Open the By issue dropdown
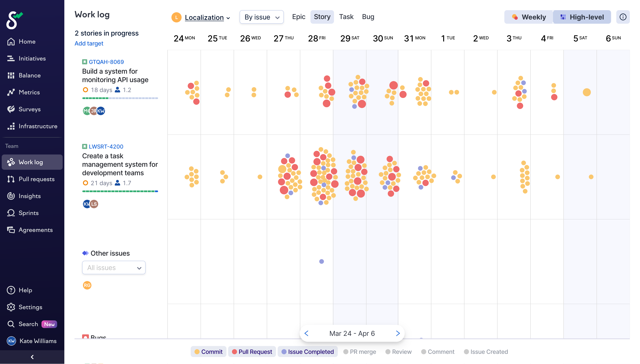Screen dimensions: 640x364 click(261, 17)
